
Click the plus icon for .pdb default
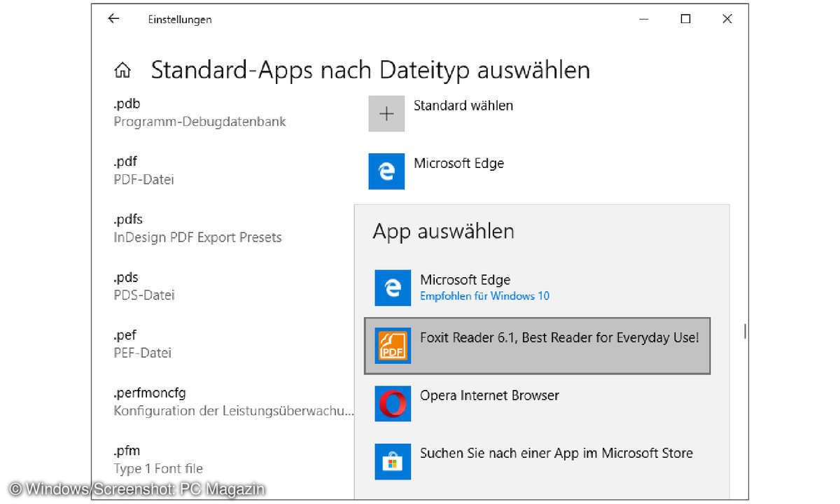point(386,114)
